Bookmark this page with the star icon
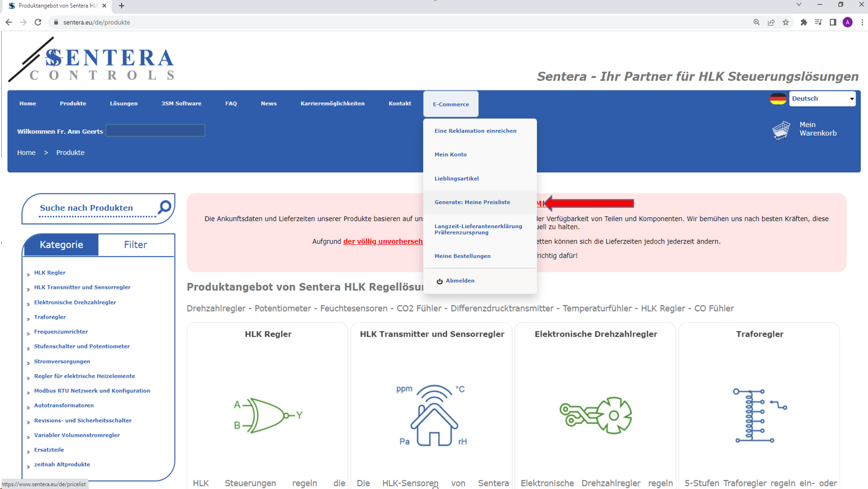Viewport: 868px width, 489px height. (x=786, y=22)
